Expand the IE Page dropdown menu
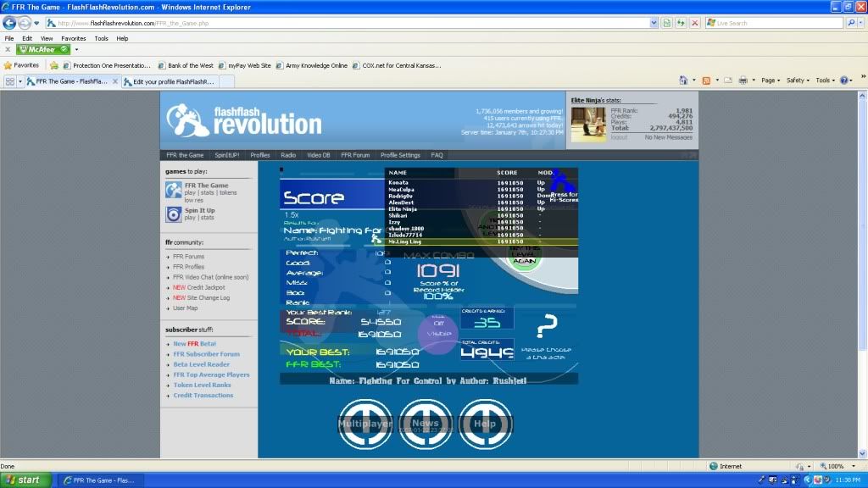 770,80
